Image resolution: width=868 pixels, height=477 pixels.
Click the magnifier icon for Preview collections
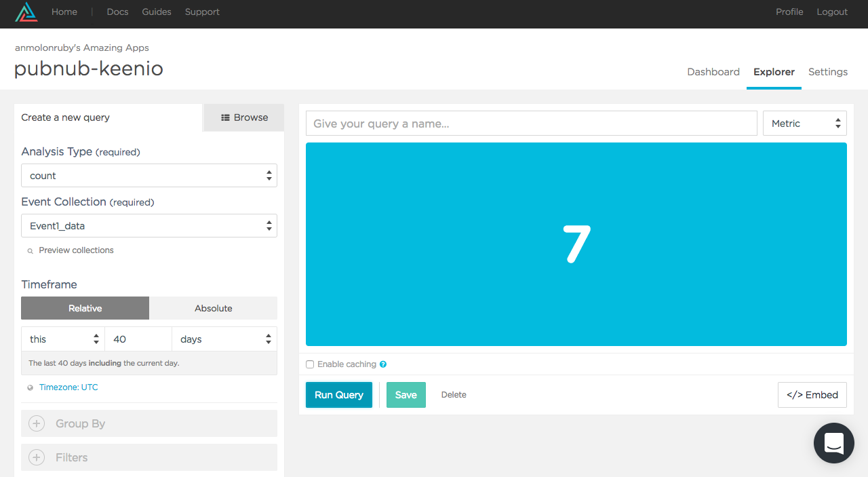coord(30,251)
